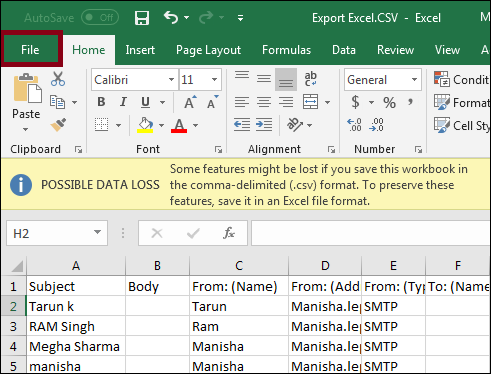Click Decrease Indent icon
The width and height of the screenshot is (491, 374).
pyautogui.click(x=242, y=125)
